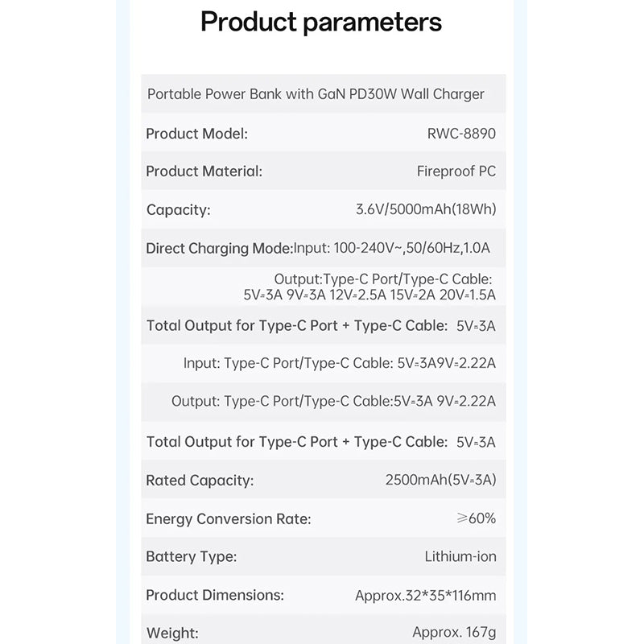
Task: Click the "Product Dimensions:" label
Action: coord(214,596)
